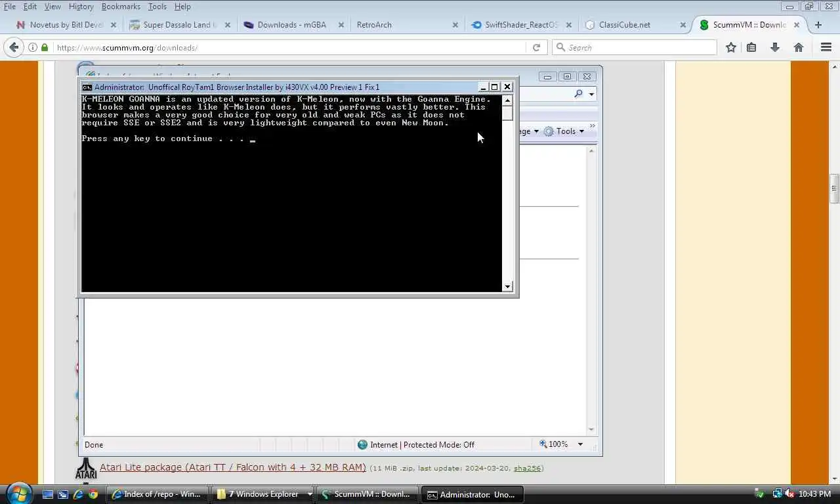Screen dimensions: 840x504
Task: Close the Super Dassalo Land tab
Action: (228, 25)
